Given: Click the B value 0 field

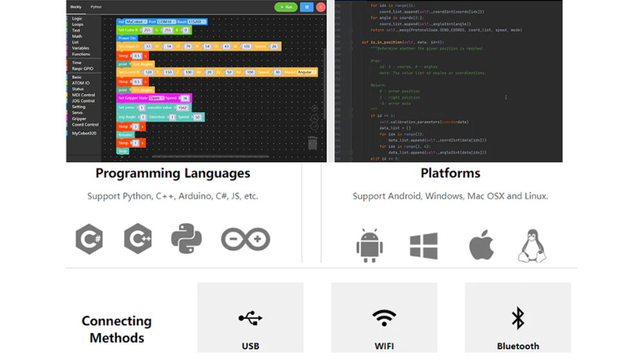Looking at the screenshot, I should pos(185,30).
